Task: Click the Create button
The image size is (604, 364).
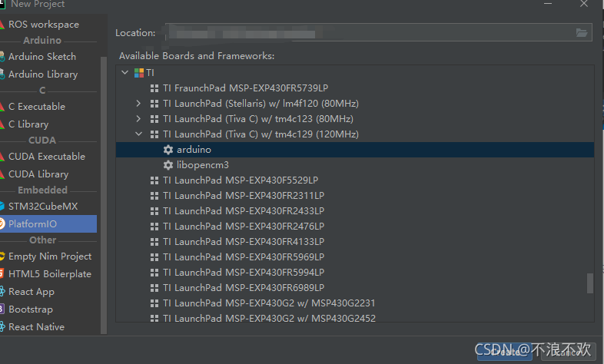Action: (505, 351)
